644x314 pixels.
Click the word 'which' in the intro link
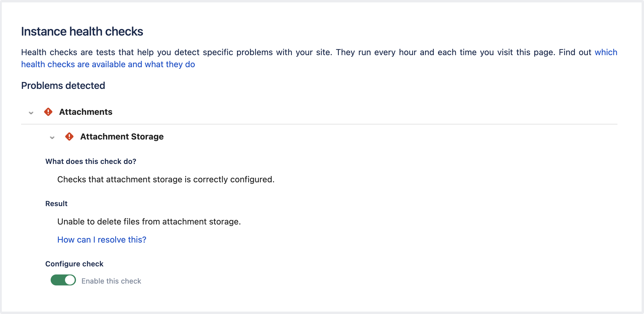[606, 52]
